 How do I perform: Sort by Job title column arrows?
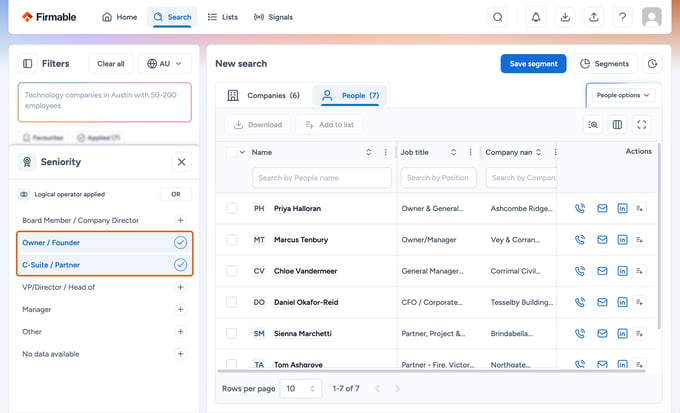(454, 152)
